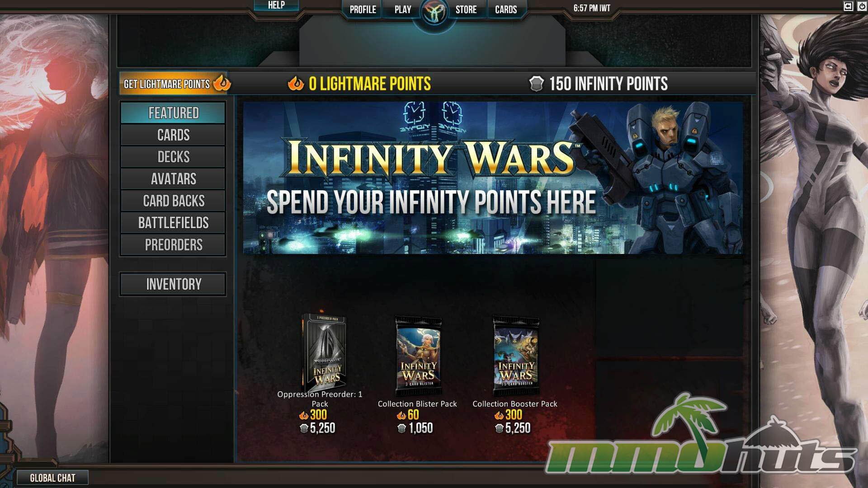Open the Inventory section
868x488 pixels.
click(x=173, y=284)
